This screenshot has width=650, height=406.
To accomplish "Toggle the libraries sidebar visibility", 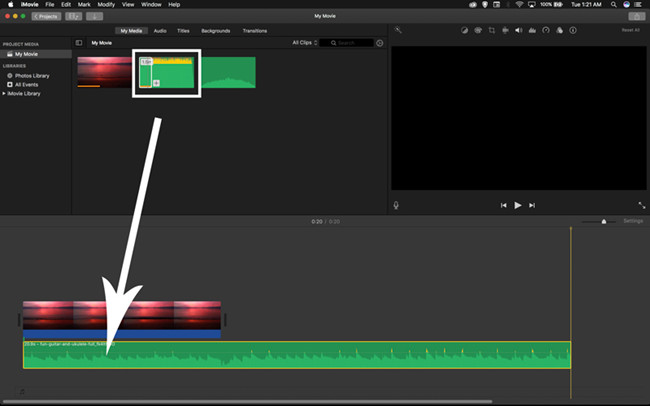I will 79,43.
